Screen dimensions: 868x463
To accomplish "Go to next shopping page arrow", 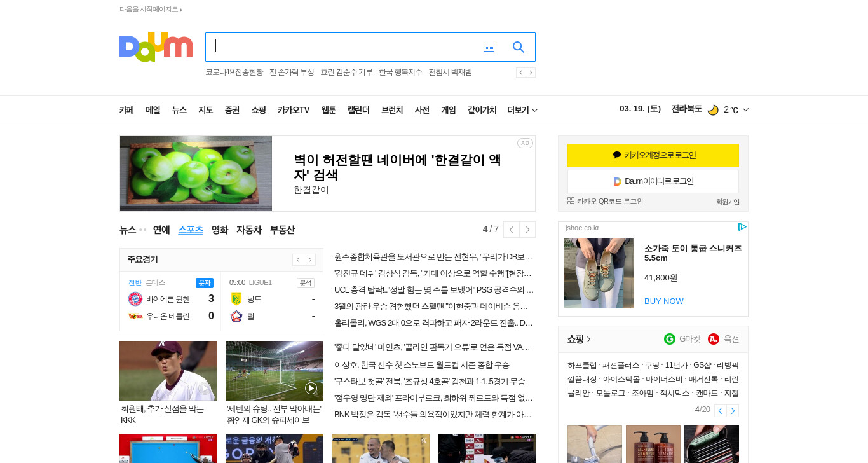I will [x=733, y=411].
